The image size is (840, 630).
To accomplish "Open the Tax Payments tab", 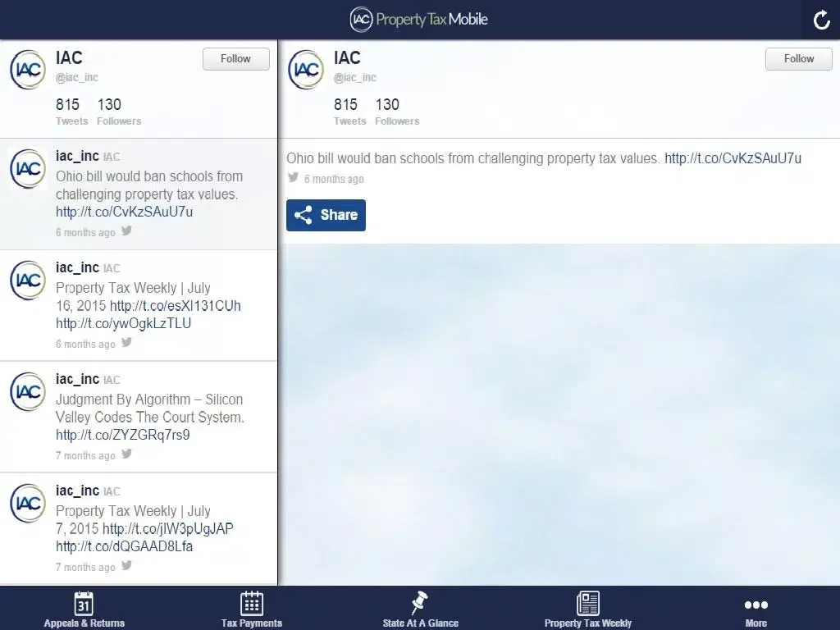I will pyautogui.click(x=252, y=609).
